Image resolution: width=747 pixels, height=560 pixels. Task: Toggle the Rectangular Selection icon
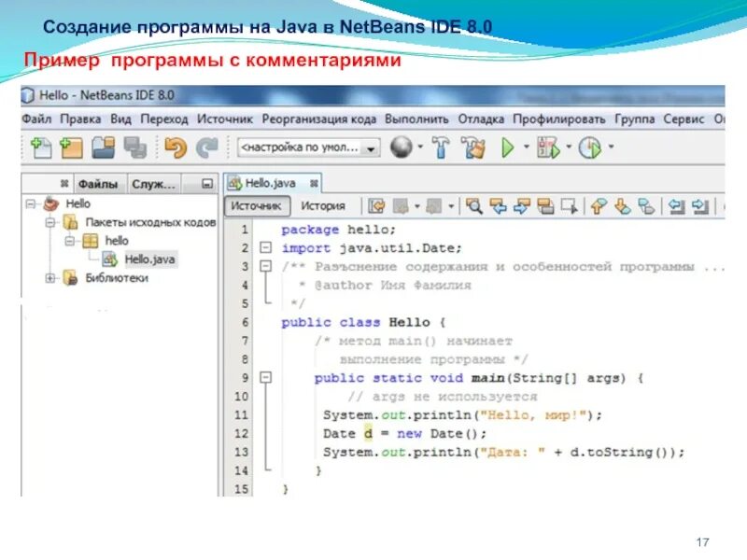[x=570, y=206]
